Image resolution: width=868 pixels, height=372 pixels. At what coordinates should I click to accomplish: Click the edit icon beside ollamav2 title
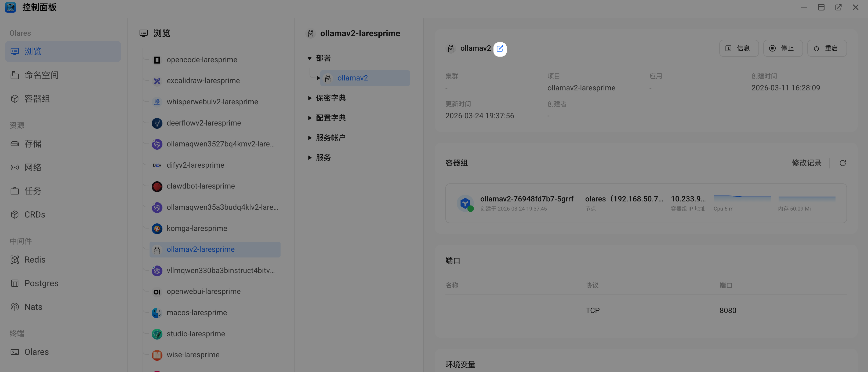click(500, 49)
